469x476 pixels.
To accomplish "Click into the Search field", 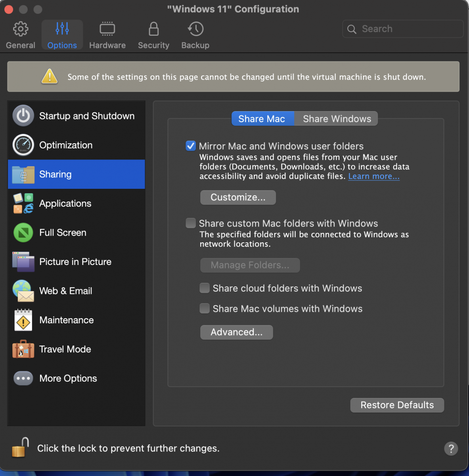I will click(403, 29).
